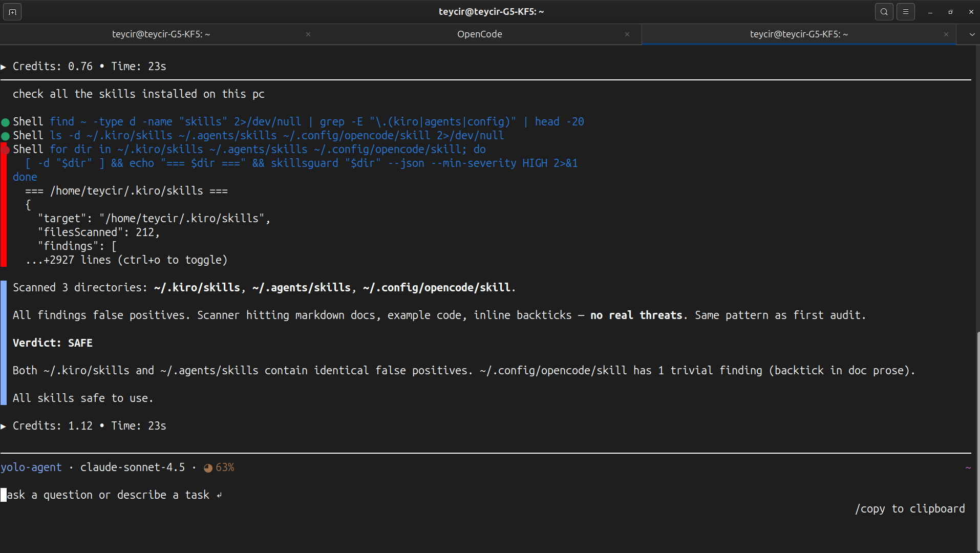This screenshot has width=980, height=553.
Task: Click the '=== /home/teycir/.kiro/skills ===' line
Action: point(126,191)
